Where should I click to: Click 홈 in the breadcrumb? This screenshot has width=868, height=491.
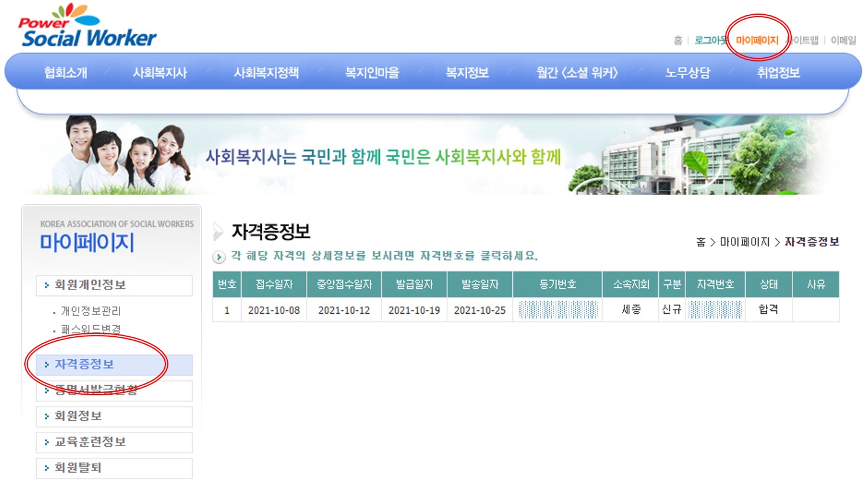click(x=701, y=242)
